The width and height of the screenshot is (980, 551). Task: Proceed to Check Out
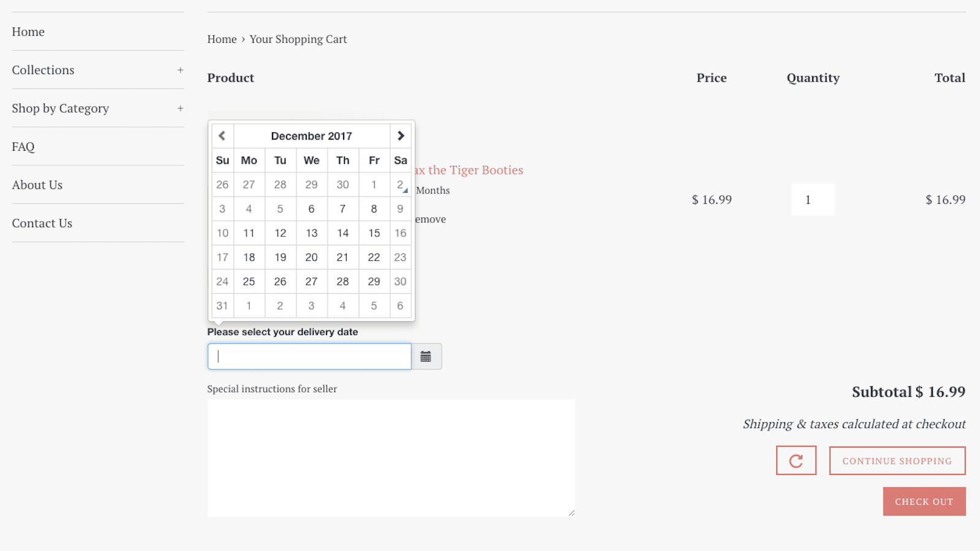(924, 501)
